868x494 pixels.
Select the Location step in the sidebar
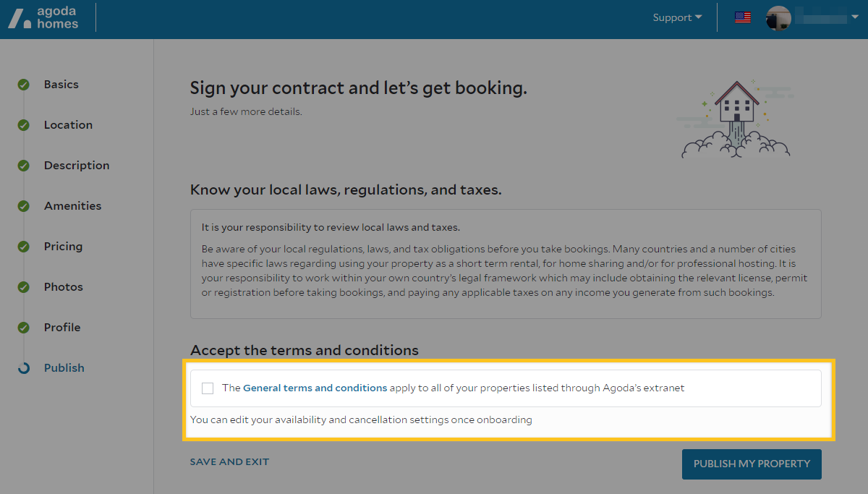pyautogui.click(x=68, y=124)
